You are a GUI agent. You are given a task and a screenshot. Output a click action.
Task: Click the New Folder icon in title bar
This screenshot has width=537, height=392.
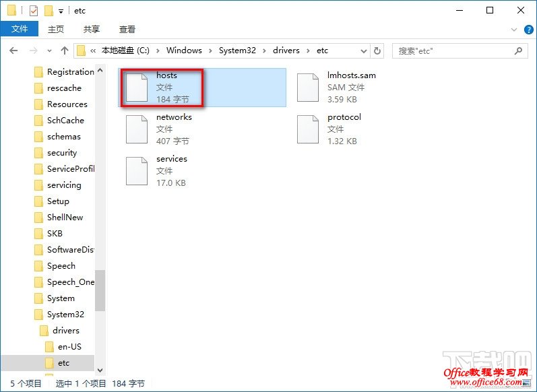(49, 11)
